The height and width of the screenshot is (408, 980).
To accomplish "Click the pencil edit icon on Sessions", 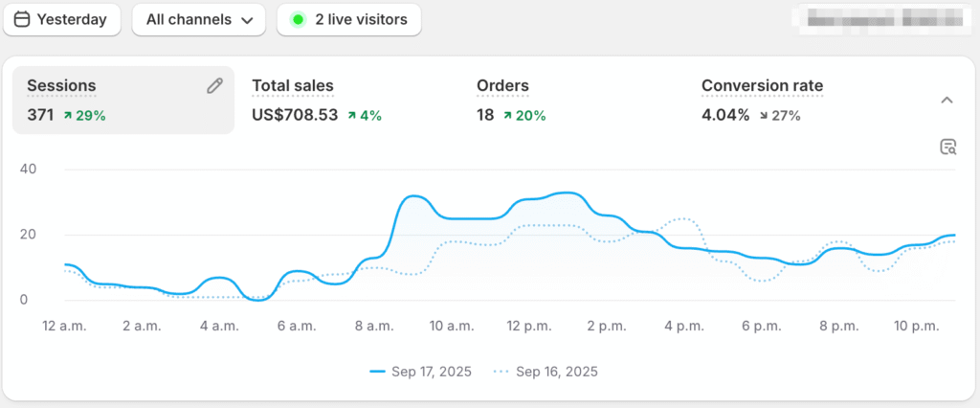I will pyautogui.click(x=214, y=86).
